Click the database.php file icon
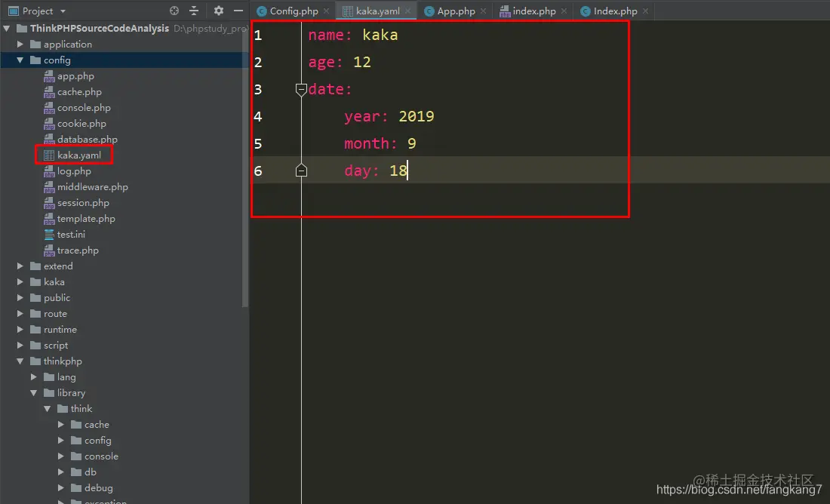The image size is (830, 504). [49, 140]
